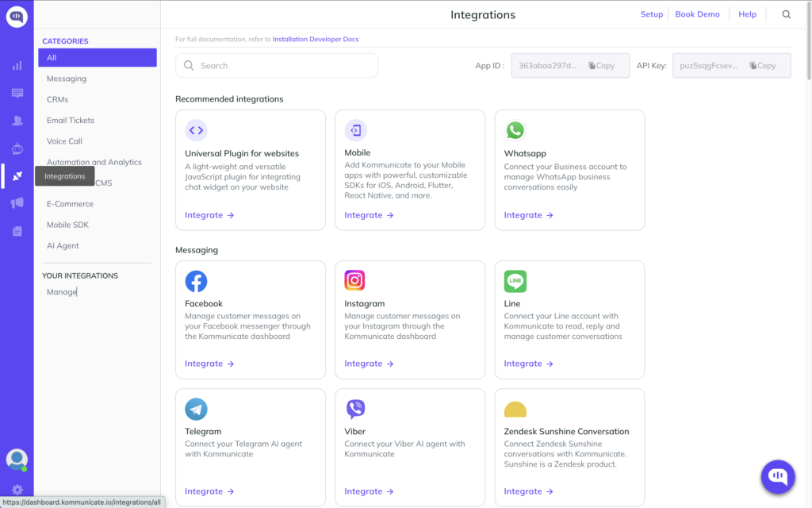The image size is (812, 508).
Task: Open the Installation Developer Docs link
Action: coord(315,38)
